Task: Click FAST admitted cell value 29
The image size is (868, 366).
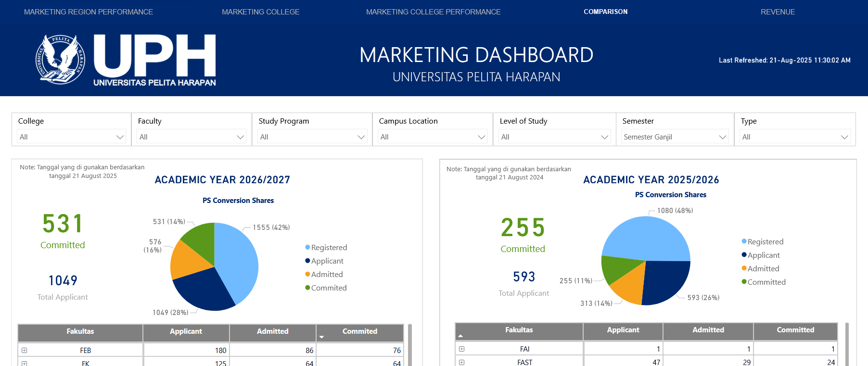Action: click(x=708, y=362)
